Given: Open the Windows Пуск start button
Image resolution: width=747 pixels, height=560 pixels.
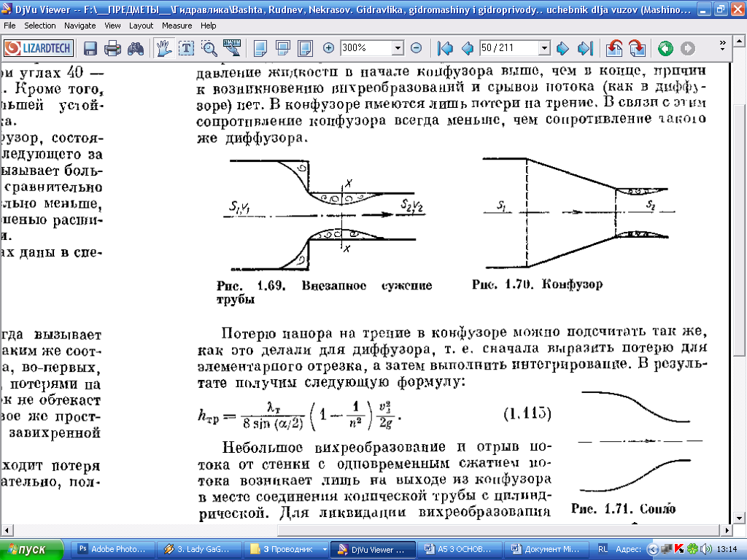Looking at the screenshot, I should pos(31,550).
